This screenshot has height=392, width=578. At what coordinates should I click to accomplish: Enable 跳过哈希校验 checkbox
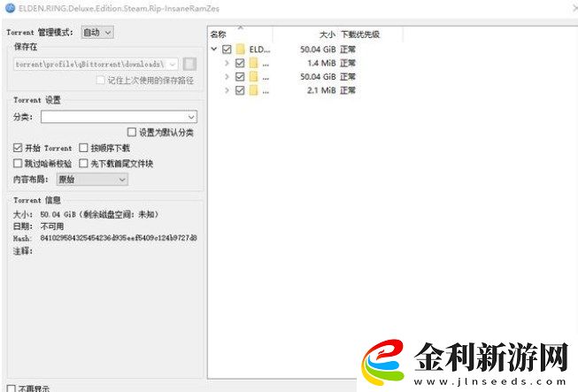[x=18, y=163]
